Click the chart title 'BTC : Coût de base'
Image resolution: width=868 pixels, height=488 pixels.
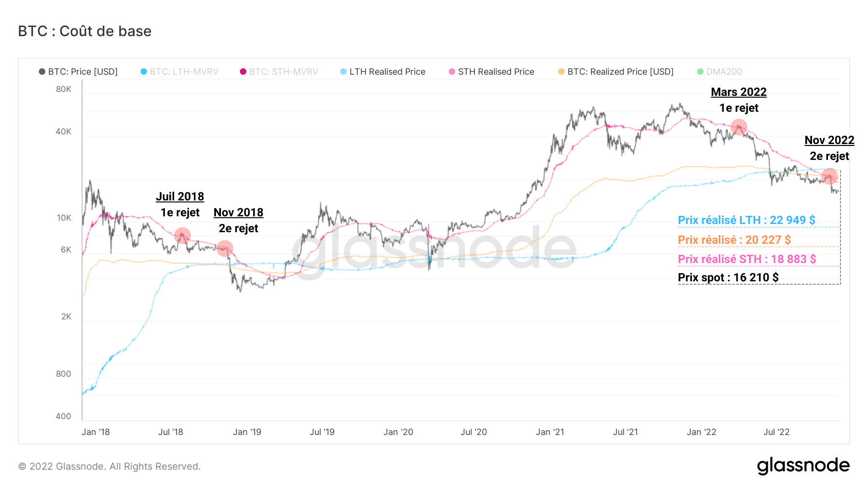point(85,31)
